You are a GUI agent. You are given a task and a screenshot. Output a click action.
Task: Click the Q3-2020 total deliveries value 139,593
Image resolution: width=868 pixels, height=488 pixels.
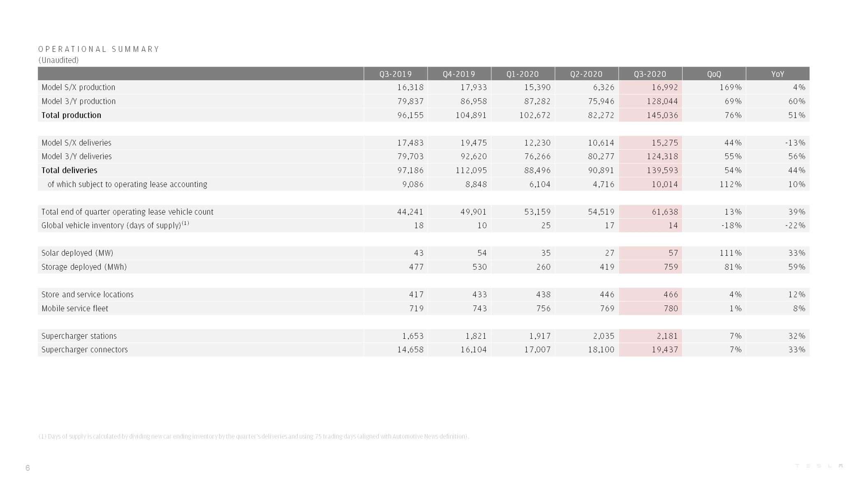coord(662,170)
